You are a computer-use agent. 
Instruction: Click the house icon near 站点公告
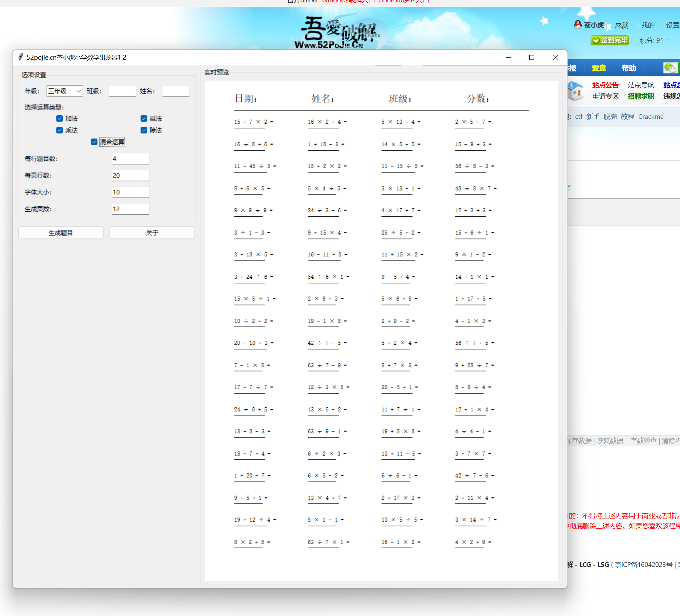point(575,90)
